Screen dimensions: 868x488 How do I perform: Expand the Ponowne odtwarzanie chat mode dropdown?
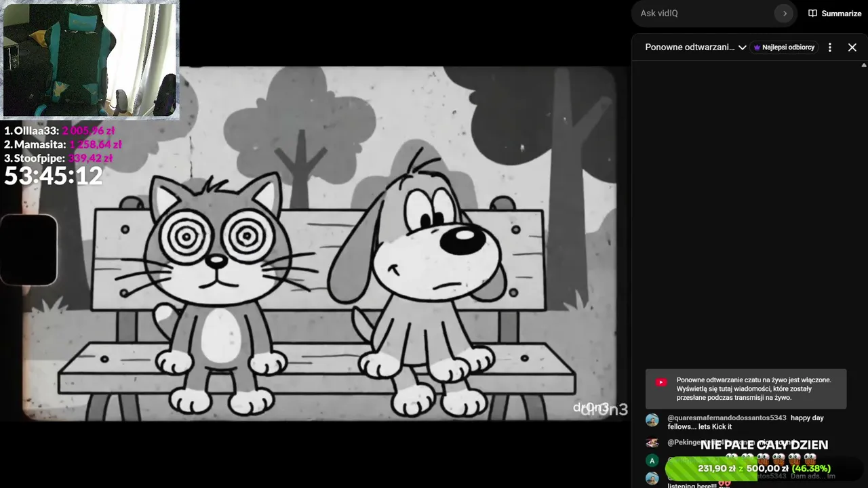click(696, 47)
